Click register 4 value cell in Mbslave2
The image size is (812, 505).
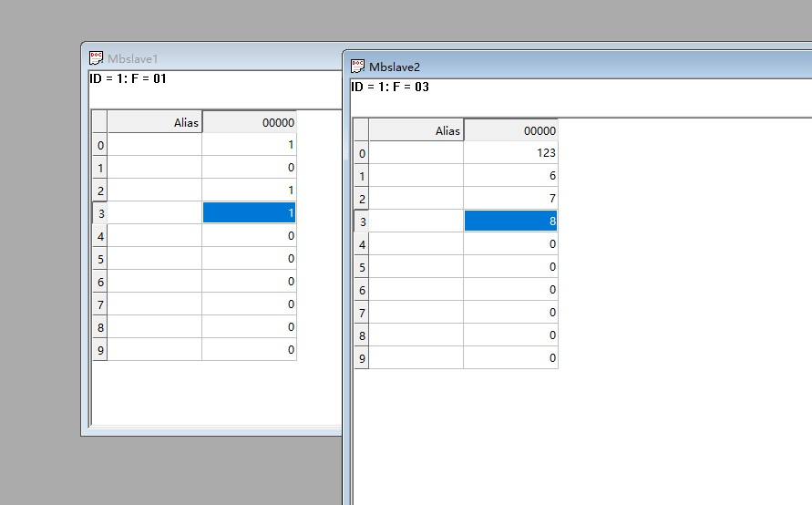pyautogui.click(x=510, y=244)
